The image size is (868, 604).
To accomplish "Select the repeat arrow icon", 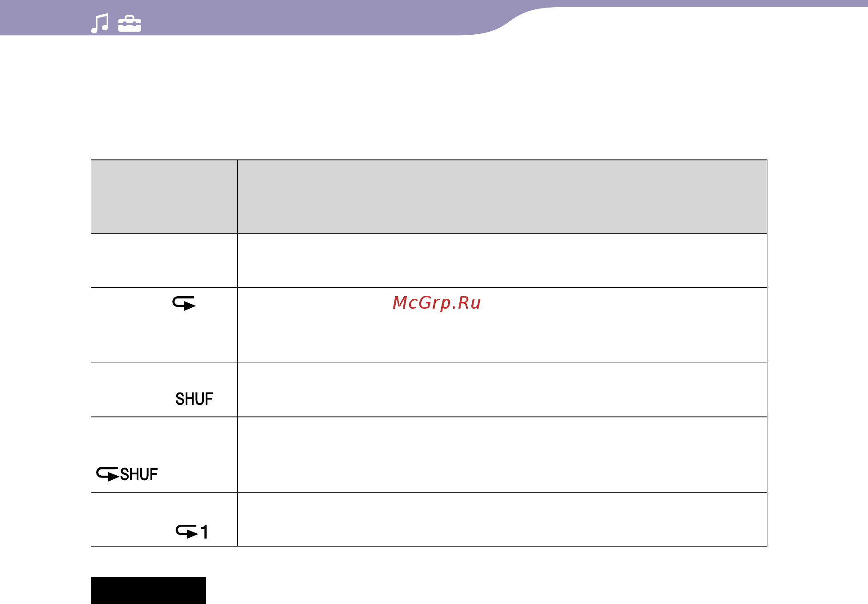I will click(x=184, y=303).
